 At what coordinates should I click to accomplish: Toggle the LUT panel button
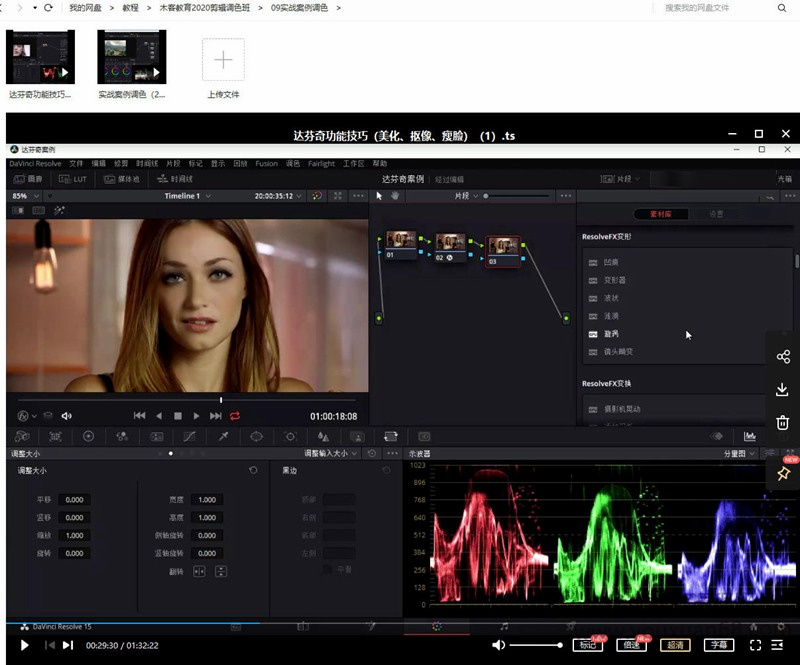coord(72,179)
